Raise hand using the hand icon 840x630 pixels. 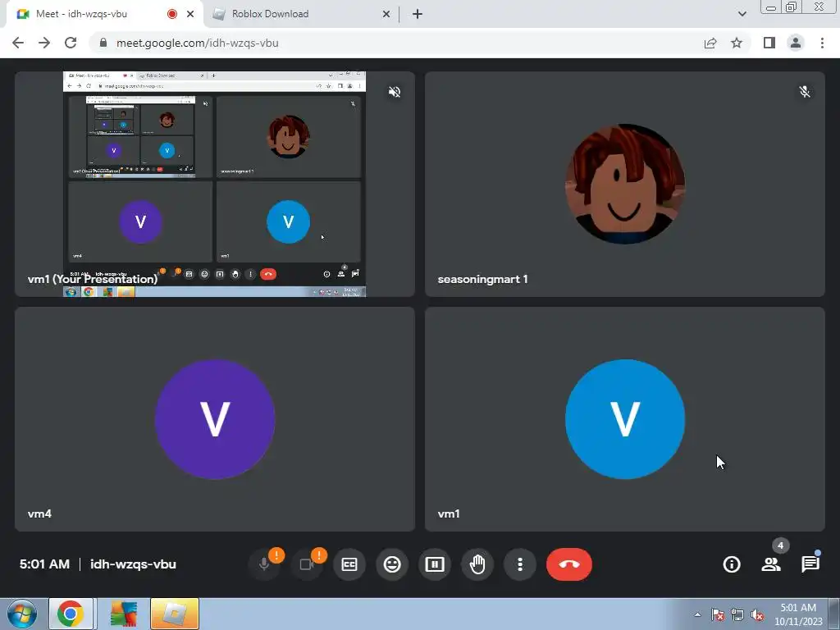coord(477,564)
